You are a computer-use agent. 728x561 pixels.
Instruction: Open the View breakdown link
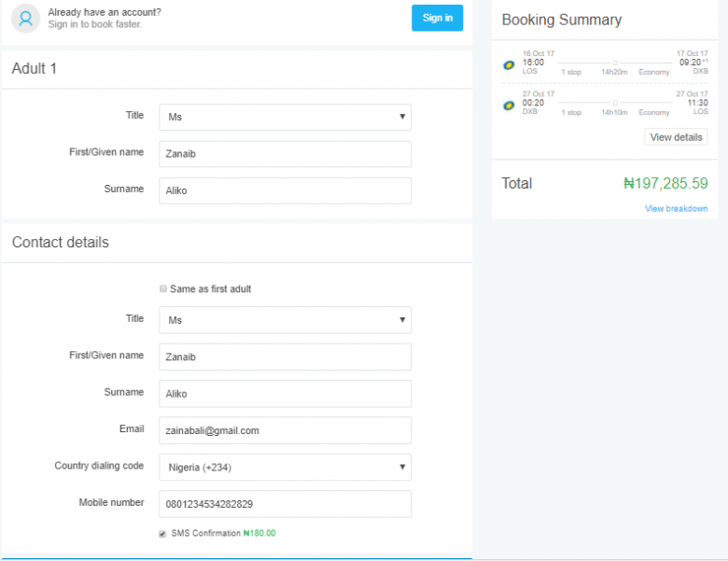[x=676, y=208]
